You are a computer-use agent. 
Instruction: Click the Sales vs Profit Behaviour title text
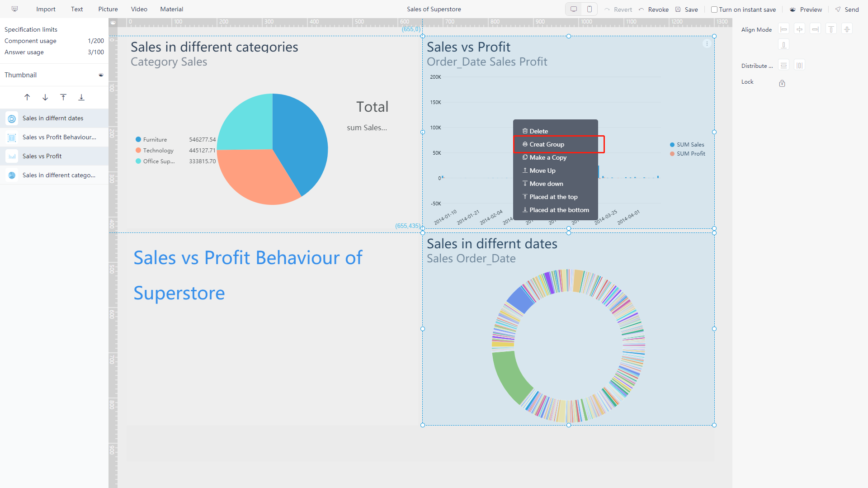pyautogui.click(x=248, y=275)
